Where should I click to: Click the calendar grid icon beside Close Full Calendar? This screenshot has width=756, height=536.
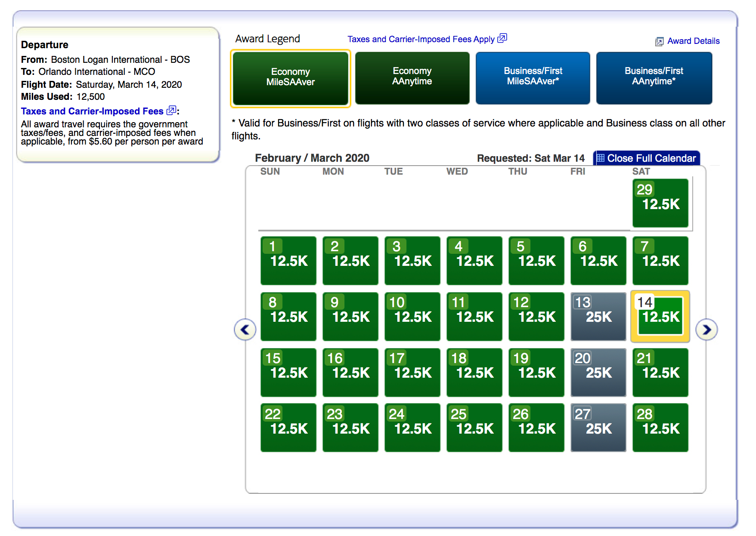coord(601,158)
